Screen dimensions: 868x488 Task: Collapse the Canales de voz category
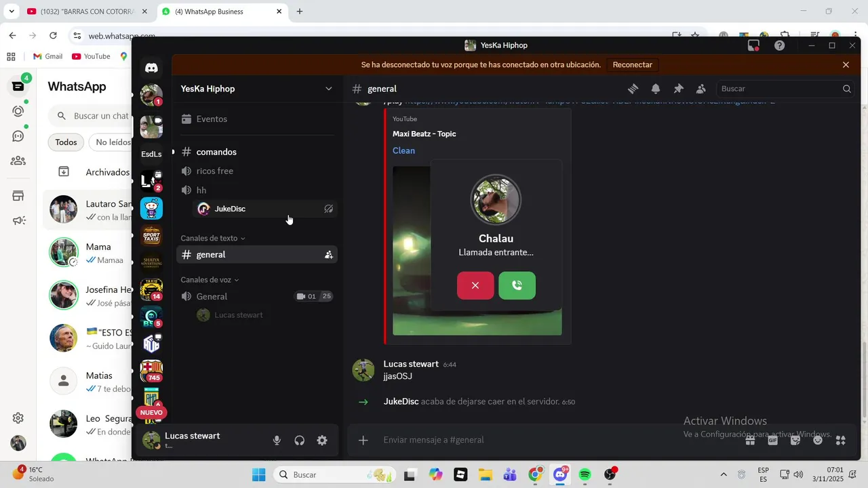click(x=210, y=280)
